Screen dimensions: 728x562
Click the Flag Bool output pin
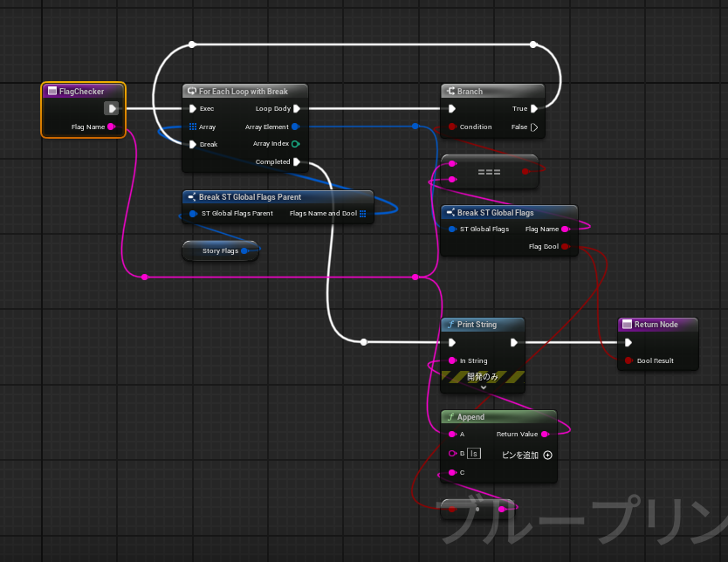566,247
